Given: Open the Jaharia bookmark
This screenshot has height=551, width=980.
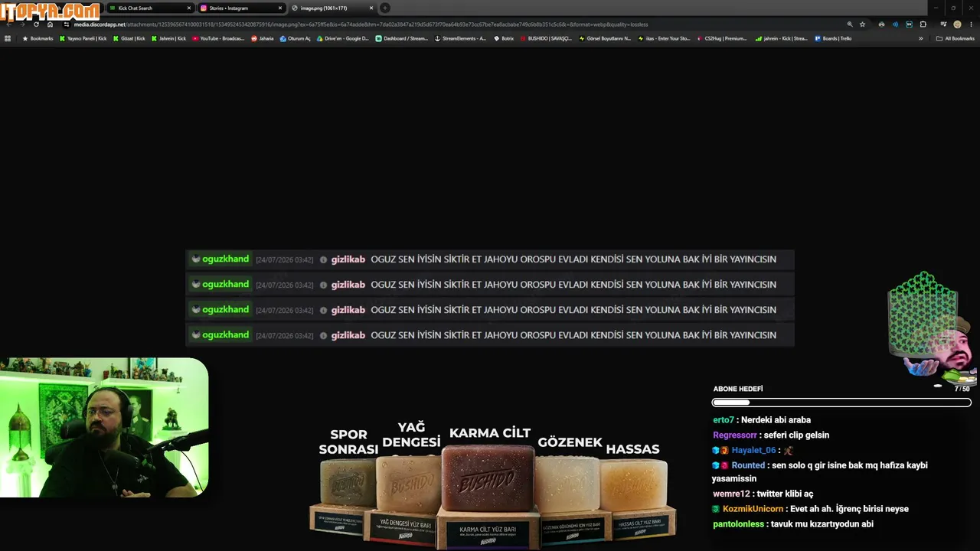Looking at the screenshot, I should 262,38.
